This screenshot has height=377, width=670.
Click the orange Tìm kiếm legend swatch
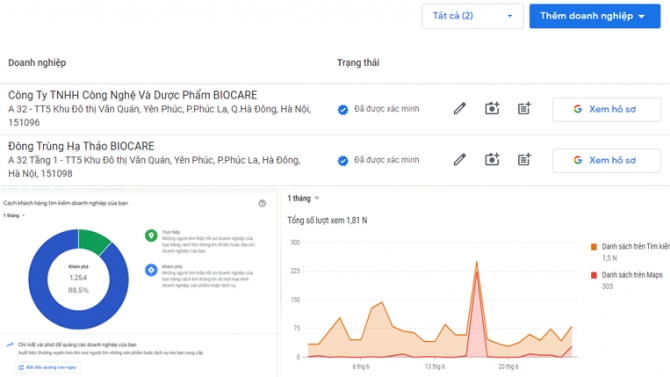pyautogui.click(x=594, y=247)
